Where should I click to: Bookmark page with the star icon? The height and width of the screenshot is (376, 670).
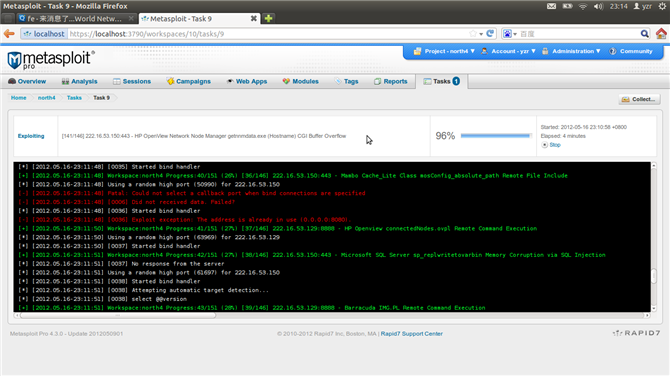pyautogui.click(x=473, y=33)
